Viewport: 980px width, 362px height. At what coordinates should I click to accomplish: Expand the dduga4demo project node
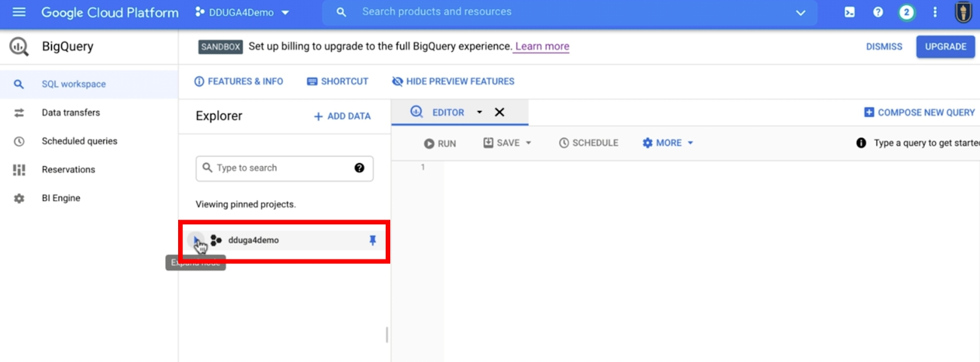tap(196, 241)
